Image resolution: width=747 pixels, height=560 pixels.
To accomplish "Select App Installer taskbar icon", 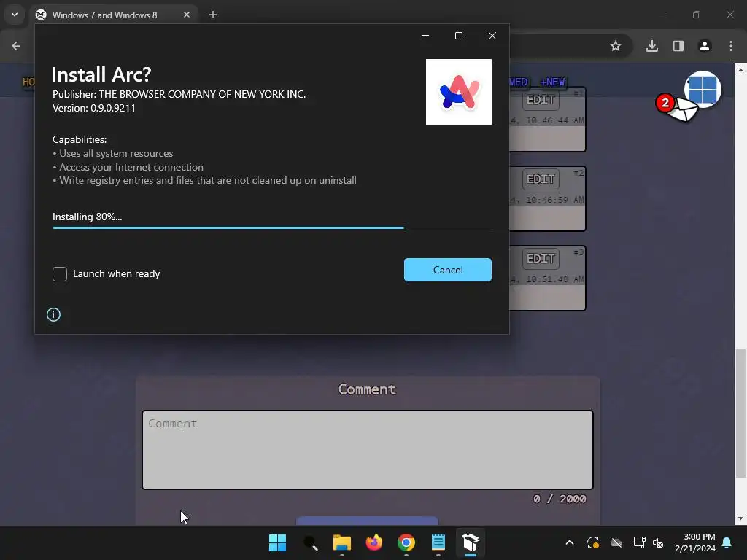I will [x=471, y=542].
